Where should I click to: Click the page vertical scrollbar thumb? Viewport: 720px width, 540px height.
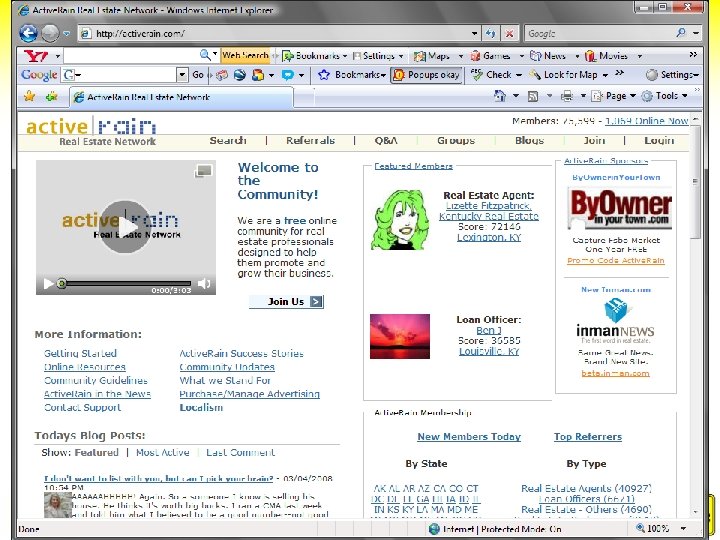click(695, 182)
